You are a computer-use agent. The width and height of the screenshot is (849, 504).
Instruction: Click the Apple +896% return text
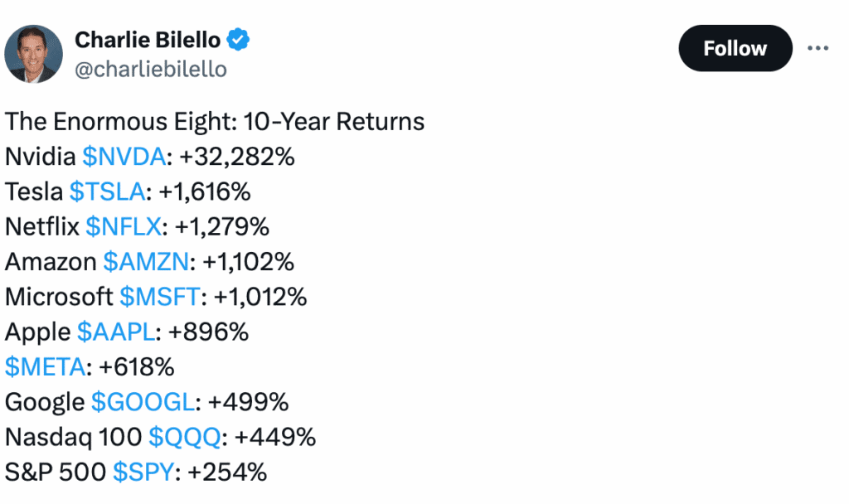pyautogui.click(x=208, y=332)
